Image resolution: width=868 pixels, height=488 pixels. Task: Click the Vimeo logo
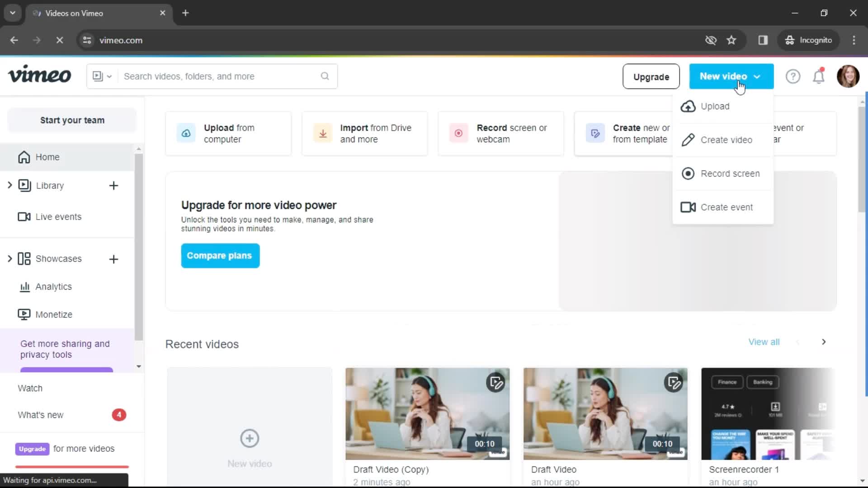(39, 75)
